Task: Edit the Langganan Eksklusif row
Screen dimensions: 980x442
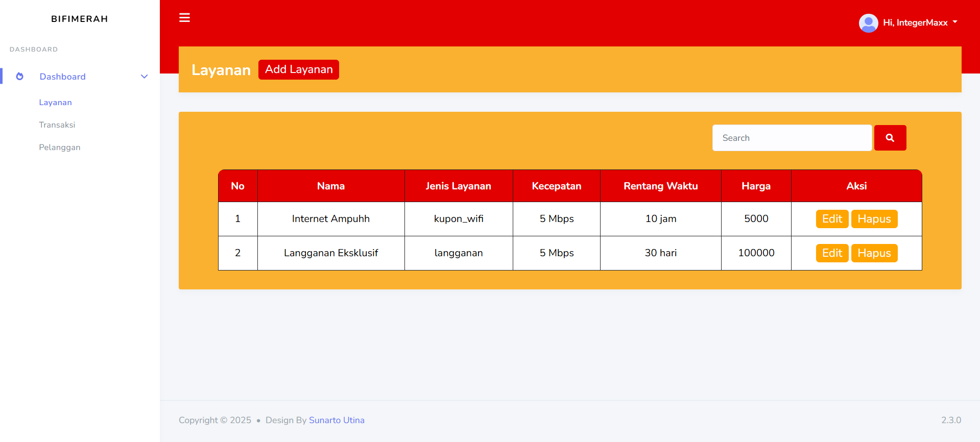Action: (x=831, y=253)
